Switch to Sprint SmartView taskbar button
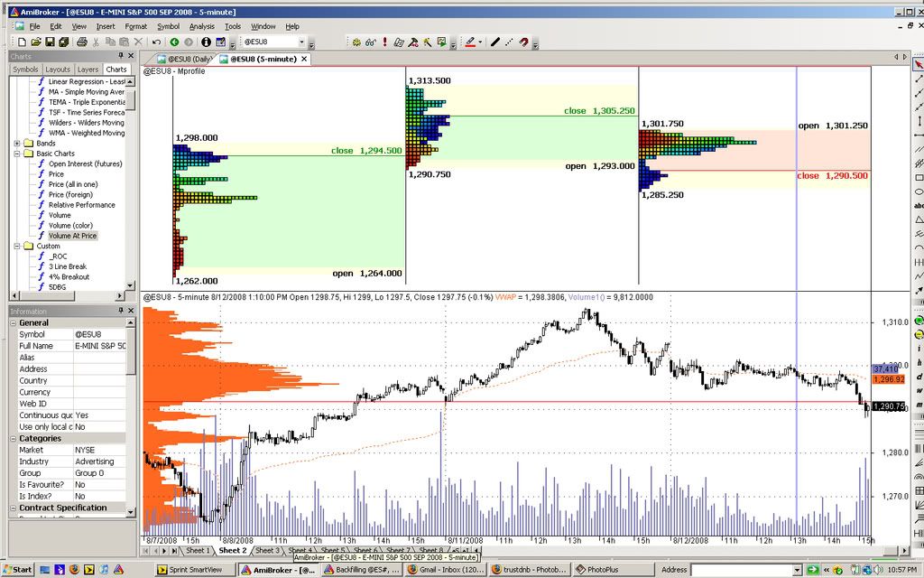 coord(195,570)
